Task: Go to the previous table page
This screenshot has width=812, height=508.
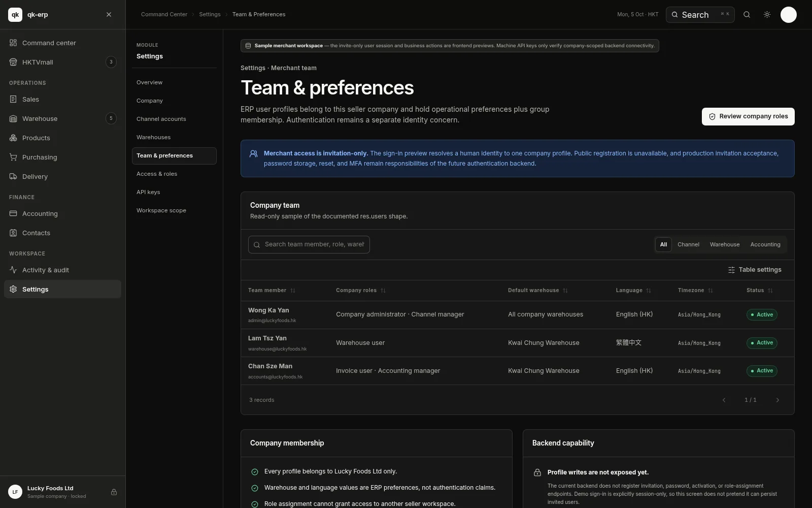Action: 724,400
